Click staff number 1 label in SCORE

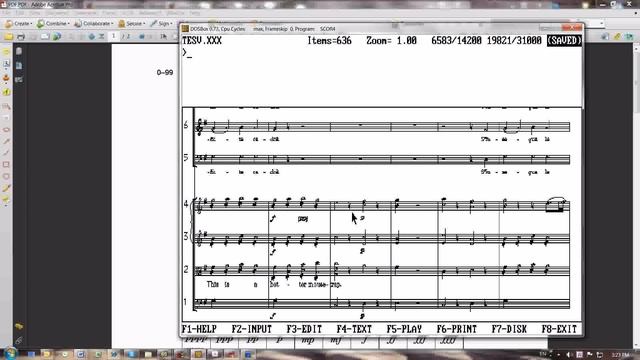185,302
